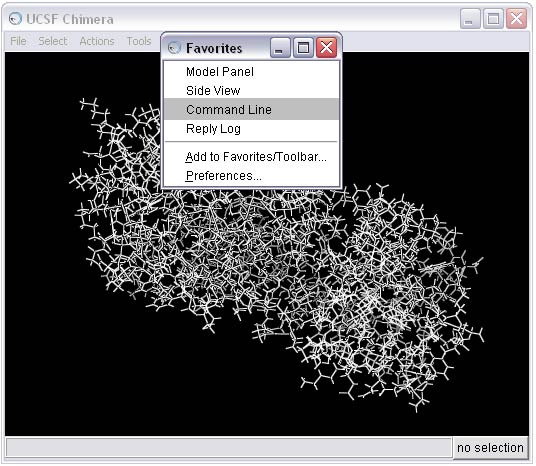Open Preferences... from Favorites menu
Screen dimensions: 536x466
click(x=252, y=176)
